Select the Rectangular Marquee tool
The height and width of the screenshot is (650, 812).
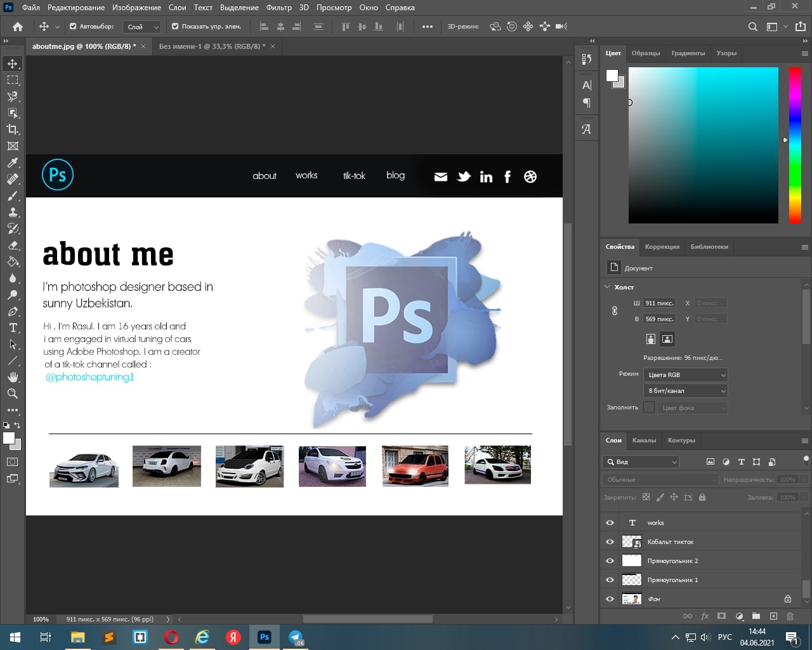click(13, 80)
